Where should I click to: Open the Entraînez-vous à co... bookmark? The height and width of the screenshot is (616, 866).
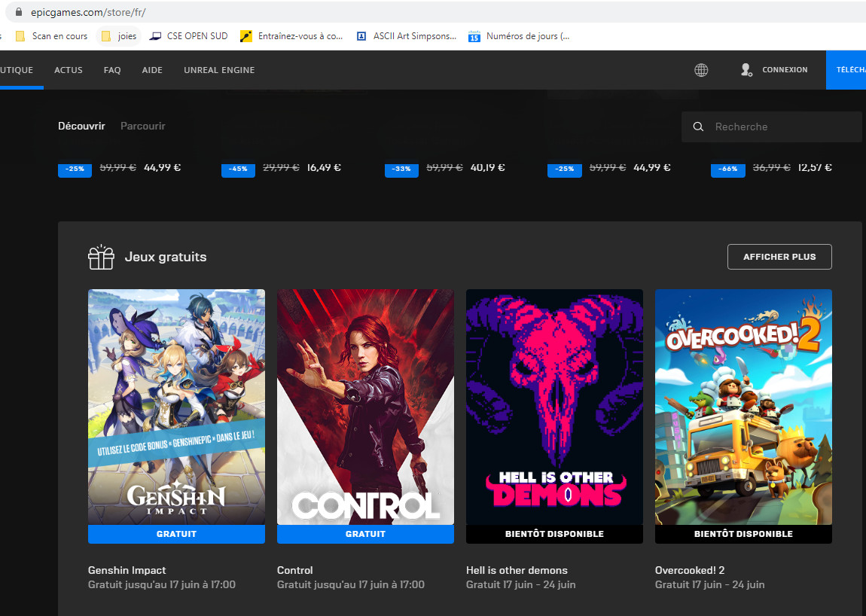[x=291, y=36]
